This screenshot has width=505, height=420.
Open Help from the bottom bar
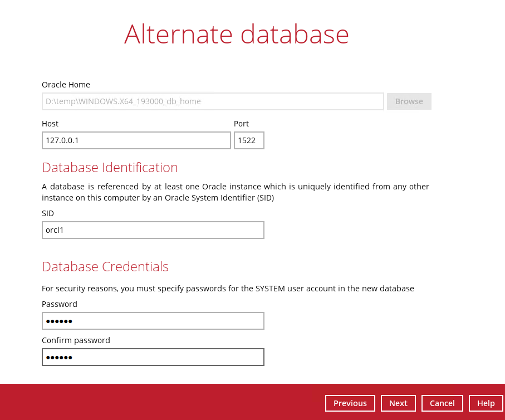click(486, 403)
